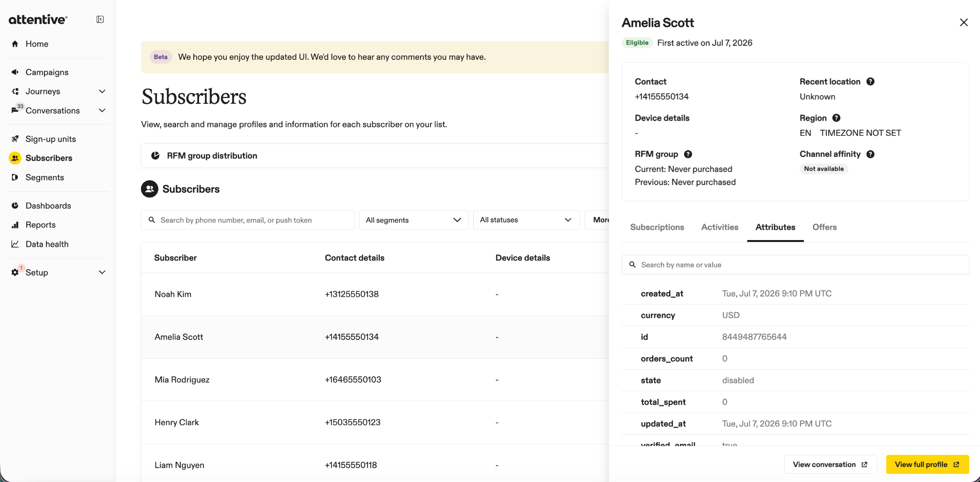Click the currency USD attribute row
The image size is (980, 482).
[795, 316]
